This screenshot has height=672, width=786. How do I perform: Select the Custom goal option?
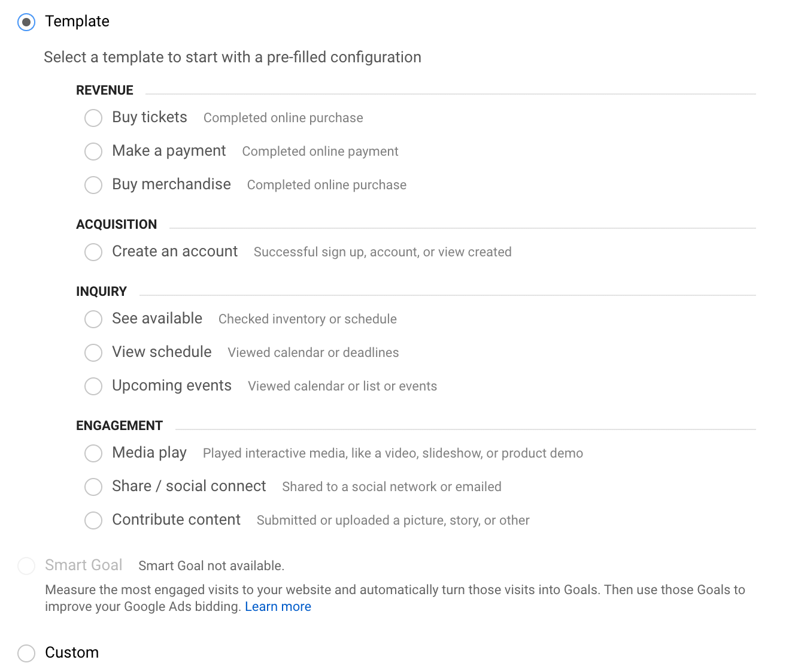click(26, 653)
